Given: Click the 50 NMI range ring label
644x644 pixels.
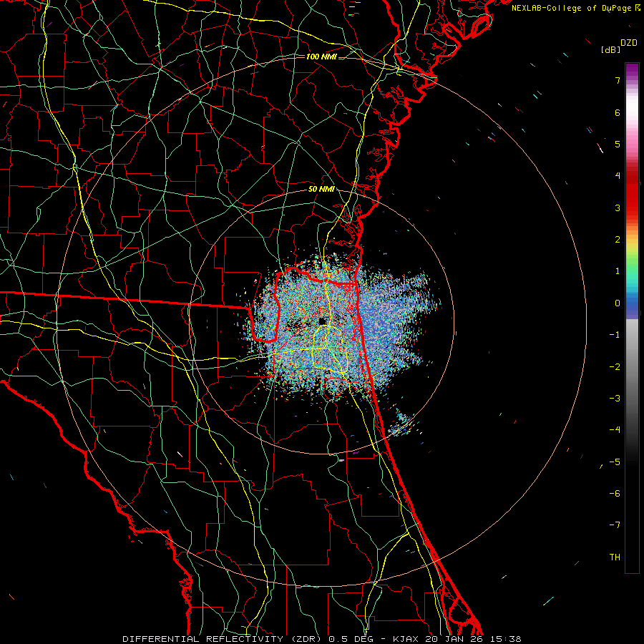Looking at the screenshot, I should point(321,189).
